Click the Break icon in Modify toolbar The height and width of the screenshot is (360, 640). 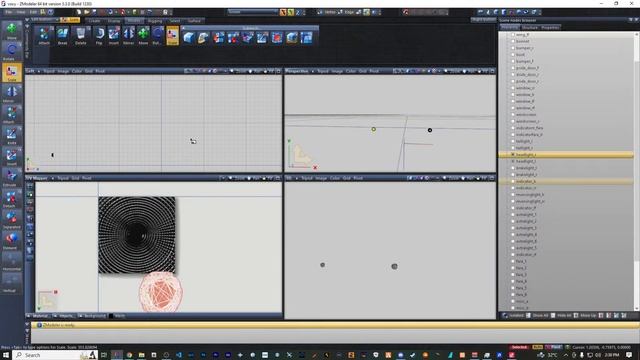pyautogui.click(x=62, y=36)
